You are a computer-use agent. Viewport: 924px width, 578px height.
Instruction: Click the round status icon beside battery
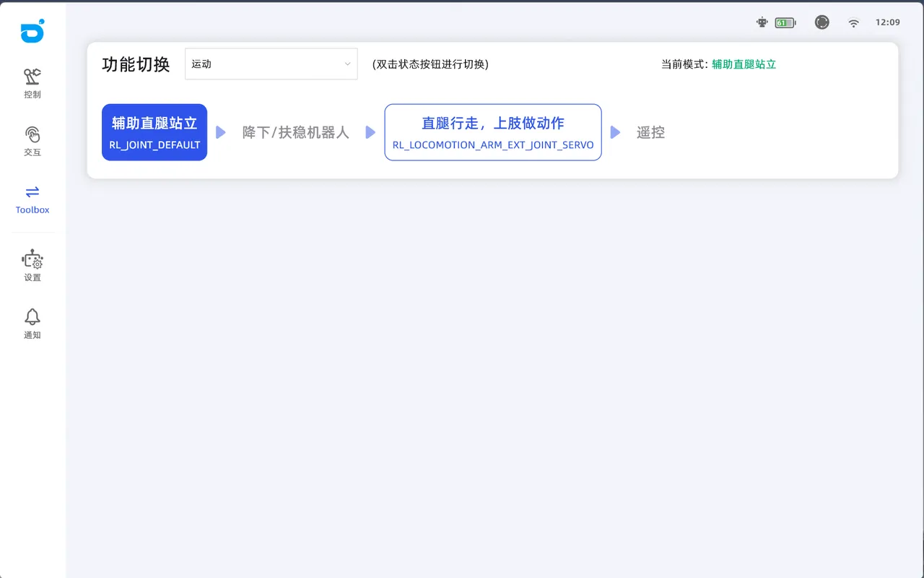822,22
